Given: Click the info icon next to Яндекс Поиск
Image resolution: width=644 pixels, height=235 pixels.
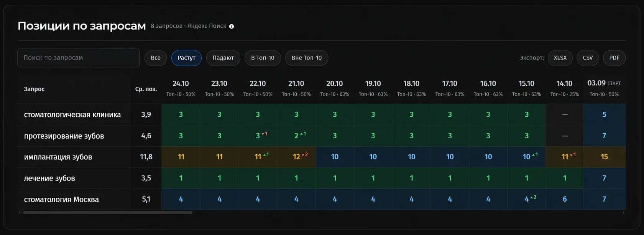Looking at the screenshot, I should coord(232,26).
